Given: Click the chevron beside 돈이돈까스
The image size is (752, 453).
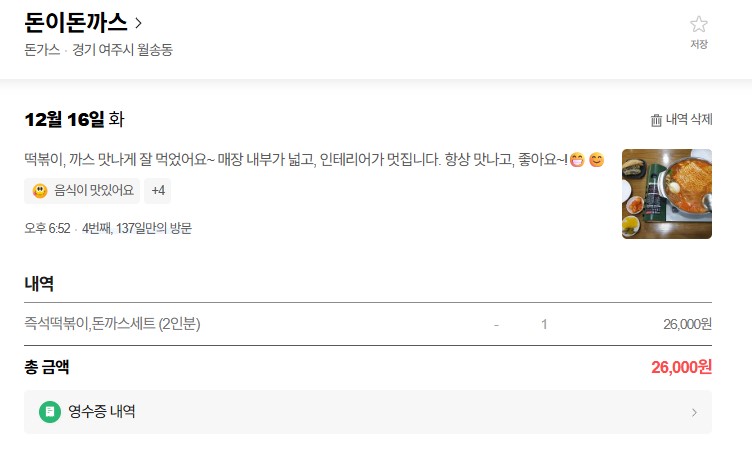Looking at the screenshot, I should pyautogui.click(x=138, y=23).
